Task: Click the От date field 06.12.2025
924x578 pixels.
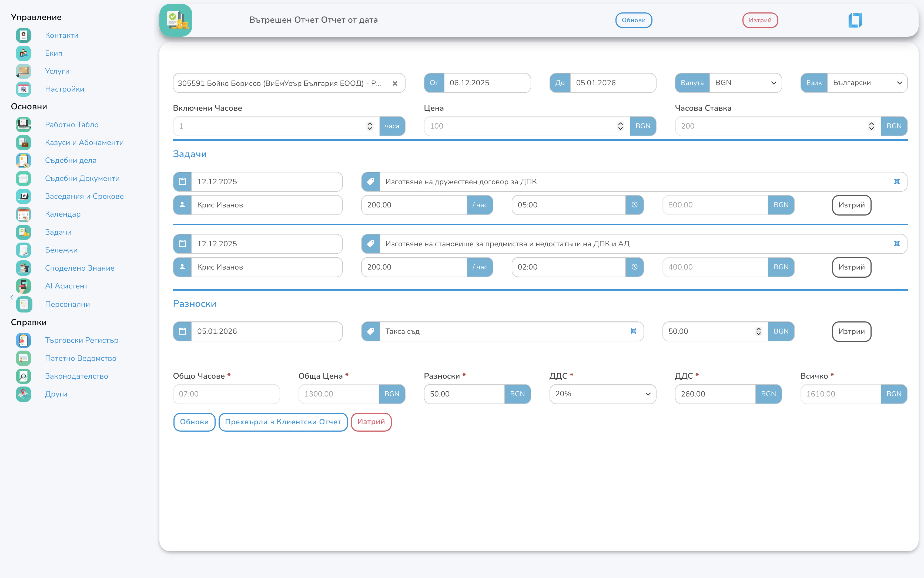Action: tap(487, 83)
